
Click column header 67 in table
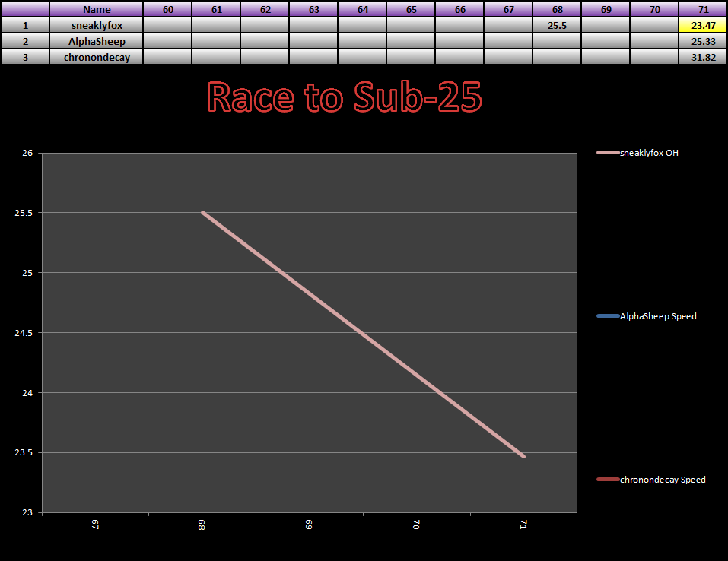pyautogui.click(x=508, y=9)
